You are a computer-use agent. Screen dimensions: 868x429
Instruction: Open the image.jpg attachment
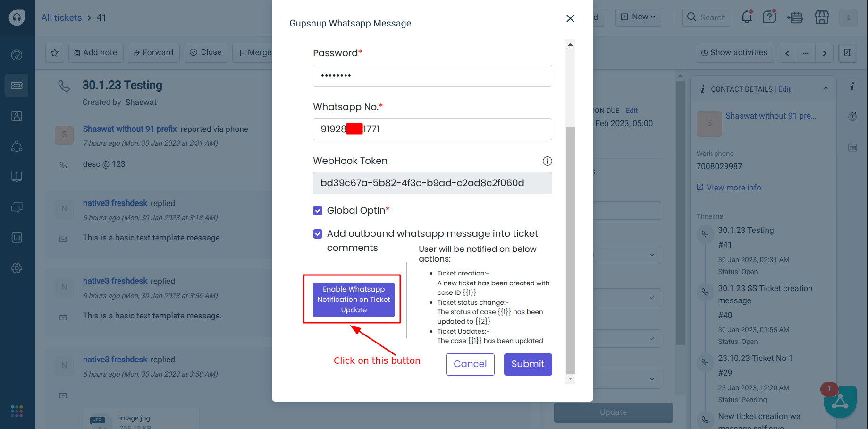[135, 418]
